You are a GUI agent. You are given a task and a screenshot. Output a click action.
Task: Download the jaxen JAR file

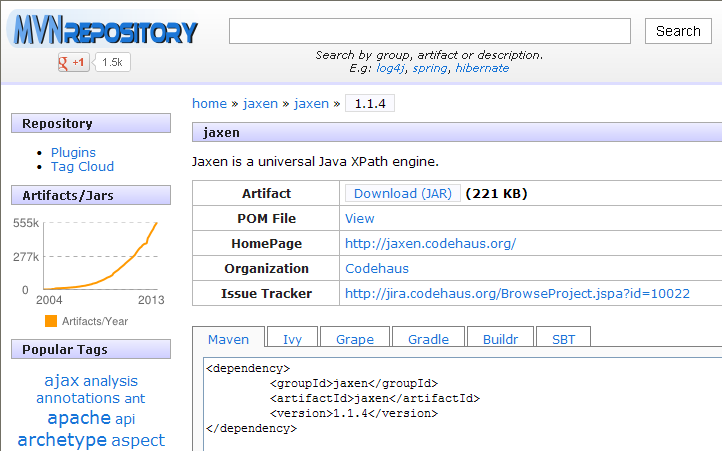(x=402, y=193)
